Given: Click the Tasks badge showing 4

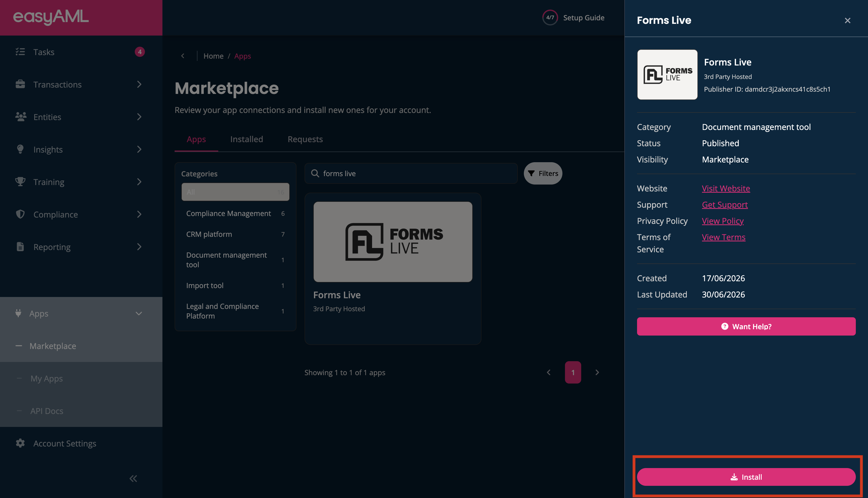Looking at the screenshot, I should (140, 52).
